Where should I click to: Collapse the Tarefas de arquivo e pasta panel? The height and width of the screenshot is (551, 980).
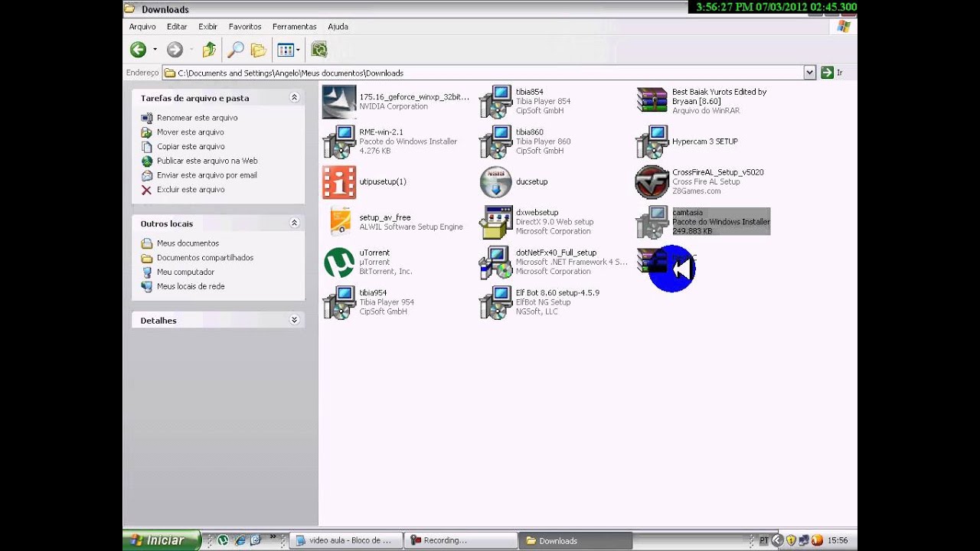294,98
